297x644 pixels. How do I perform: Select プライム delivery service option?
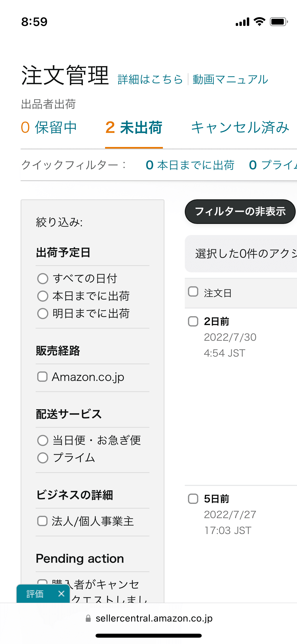(x=43, y=458)
